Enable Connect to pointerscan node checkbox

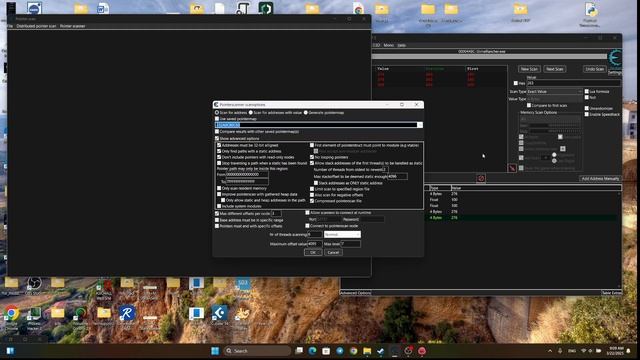click(308, 226)
